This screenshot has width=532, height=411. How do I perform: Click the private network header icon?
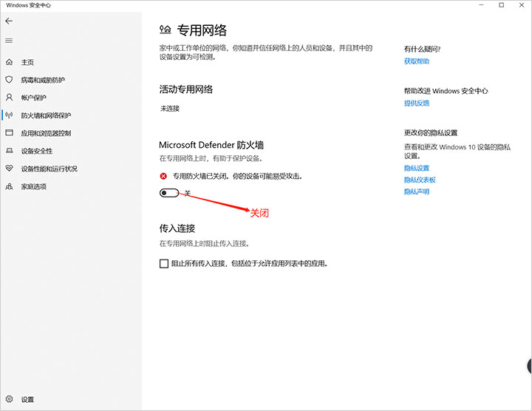tap(166, 30)
